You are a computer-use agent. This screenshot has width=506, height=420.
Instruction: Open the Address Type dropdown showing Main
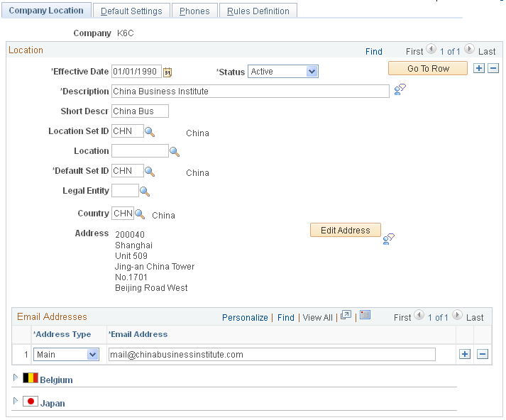click(x=66, y=355)
